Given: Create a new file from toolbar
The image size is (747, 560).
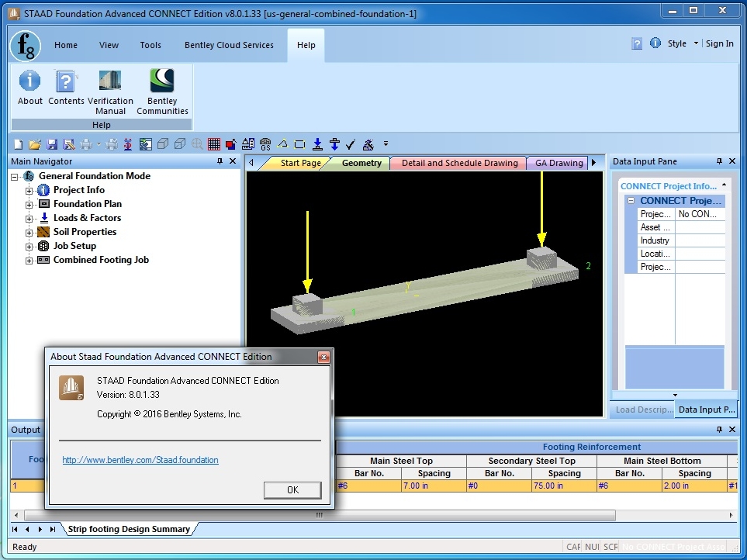Looking at the screenshot, I should click(x=18, y=143).
